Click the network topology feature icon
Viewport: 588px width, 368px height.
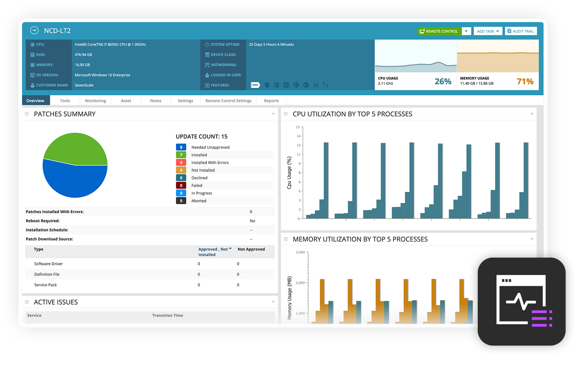(326, 85)
